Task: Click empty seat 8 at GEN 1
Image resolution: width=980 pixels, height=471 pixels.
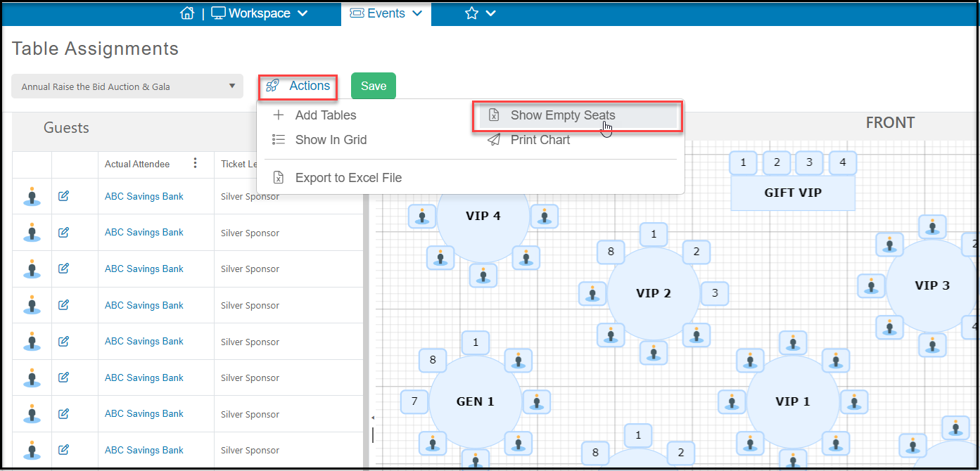Action: [x=433, y=360]
